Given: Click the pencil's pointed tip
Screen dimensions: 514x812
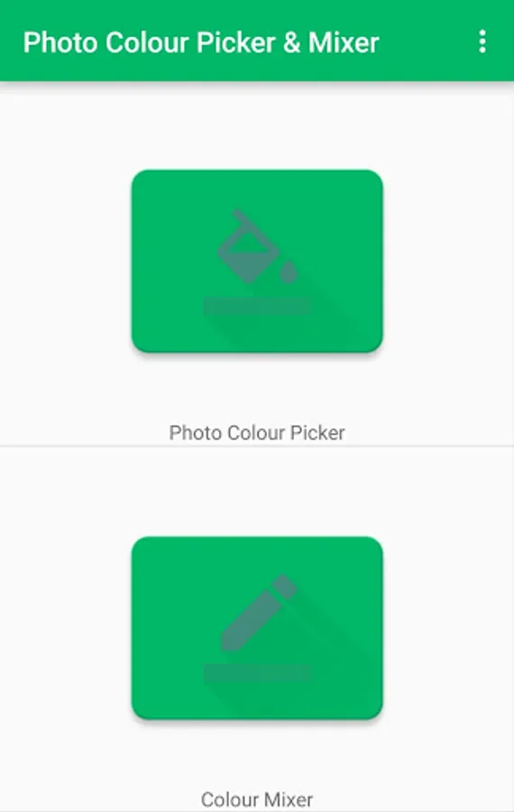Looking at the screenshot, I should 229,643.
